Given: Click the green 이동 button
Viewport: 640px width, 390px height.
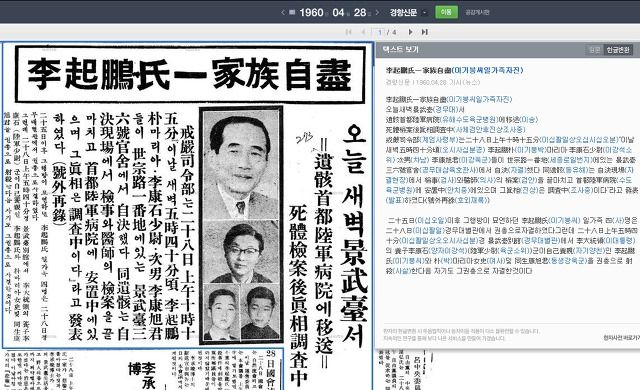Looking at the screenshot, I should (446, 12).
